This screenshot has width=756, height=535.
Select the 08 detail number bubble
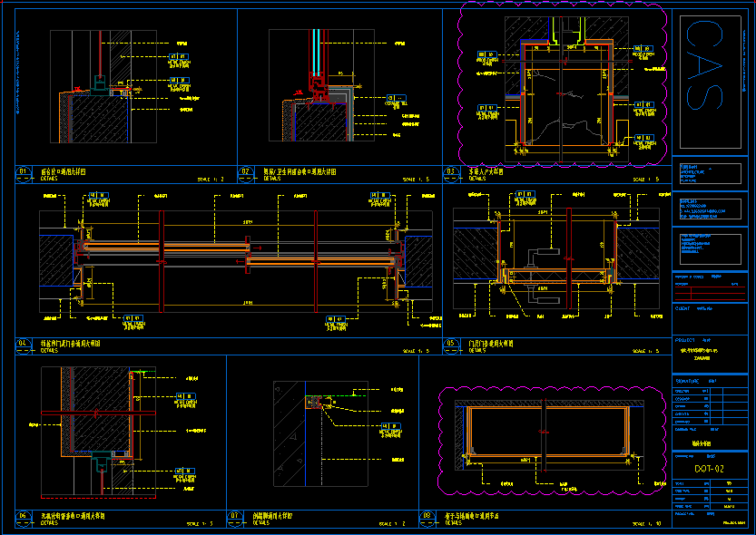tap(427, 517)
